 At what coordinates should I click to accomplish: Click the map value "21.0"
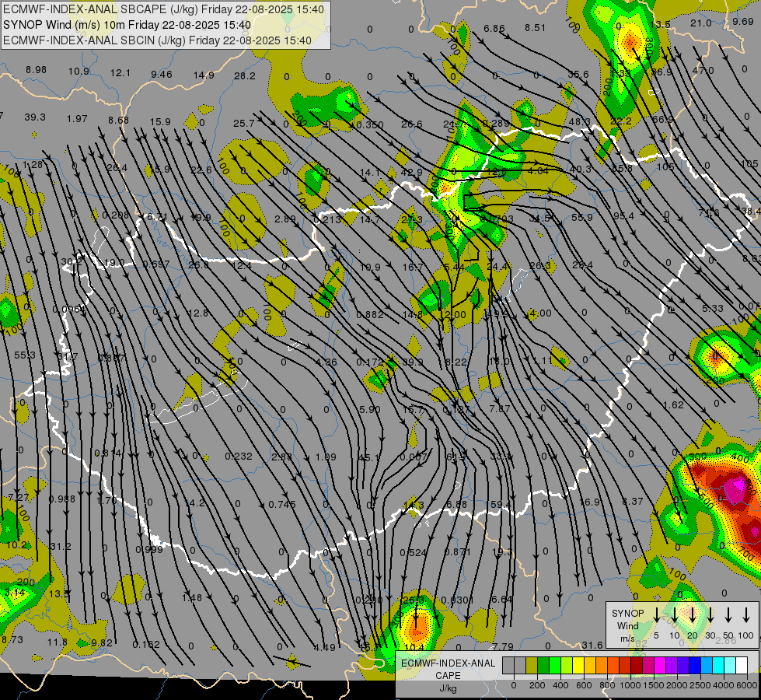click(x=701, y=23)
